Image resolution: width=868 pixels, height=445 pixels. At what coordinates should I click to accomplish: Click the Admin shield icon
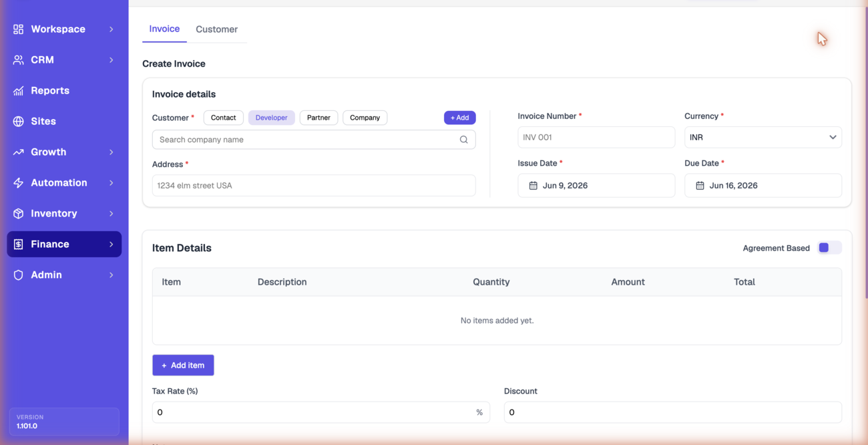[x=18, y=275]
